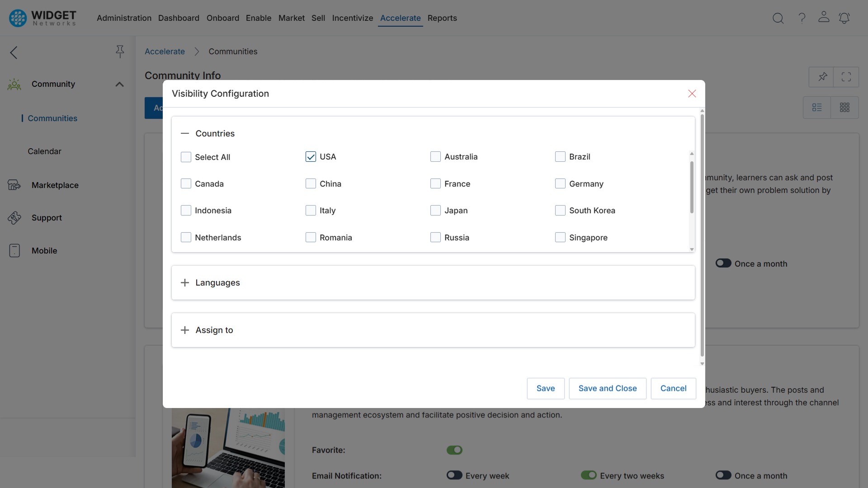Open the search icon in the top bar
Image resolution: width=868 pixels, height=488 pixels.
click(x=778, y=18)
